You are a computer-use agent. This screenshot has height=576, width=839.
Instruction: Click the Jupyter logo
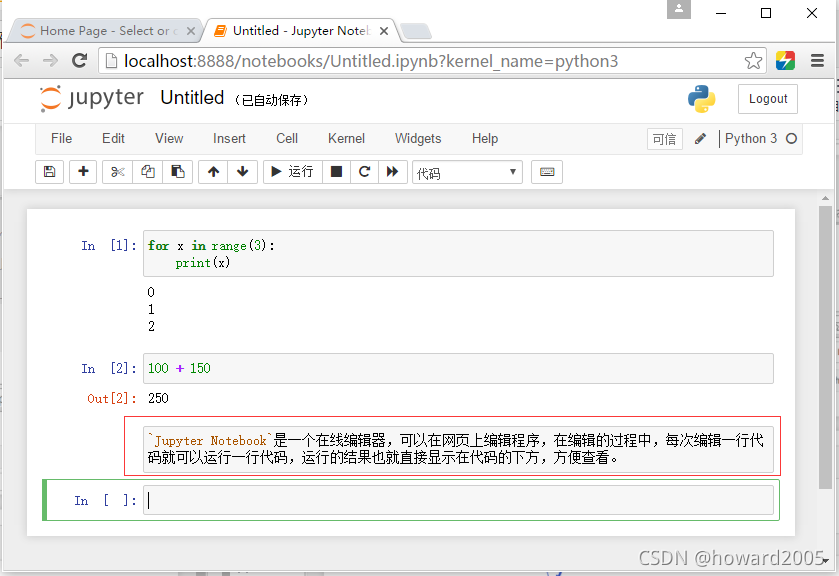91,98
